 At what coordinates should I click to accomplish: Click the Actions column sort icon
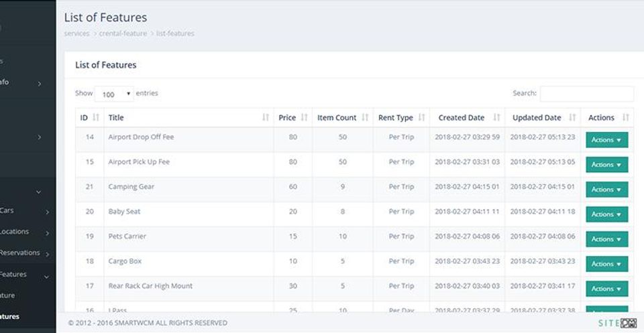626,118
